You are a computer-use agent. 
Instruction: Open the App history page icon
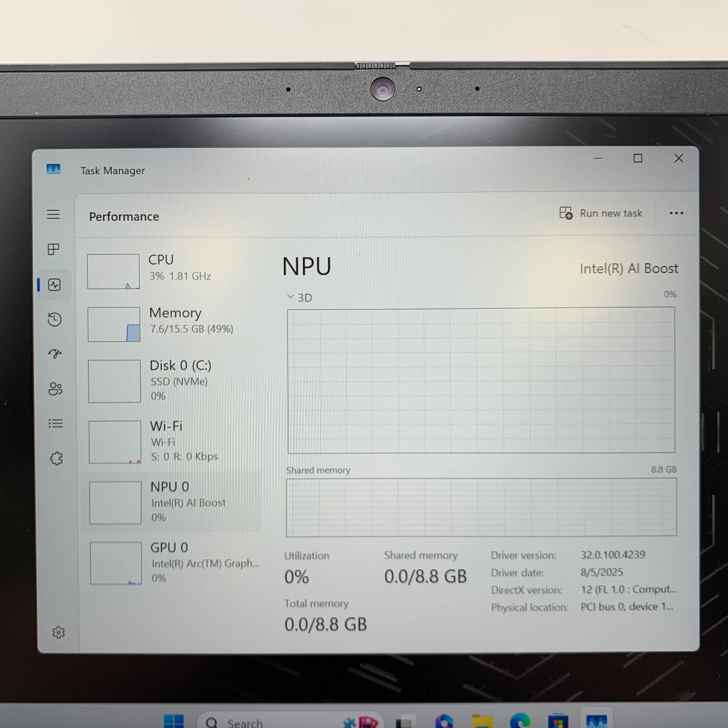(55, 319)
